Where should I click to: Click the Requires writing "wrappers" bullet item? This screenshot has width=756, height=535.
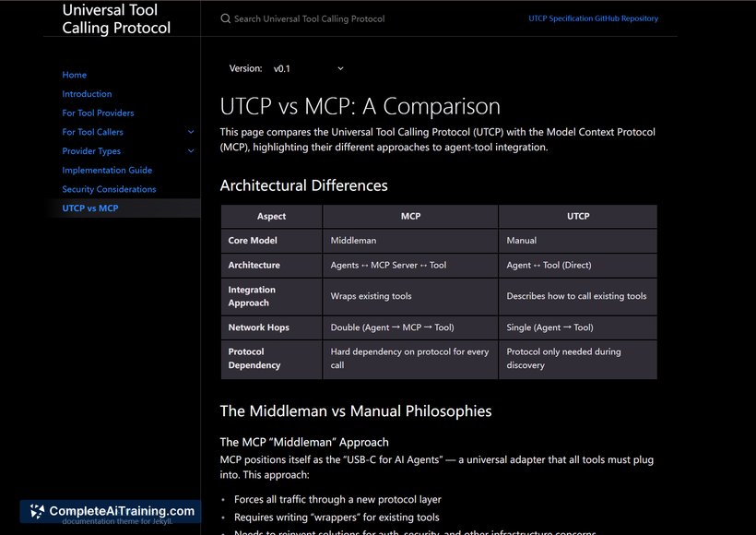[337, 517]
